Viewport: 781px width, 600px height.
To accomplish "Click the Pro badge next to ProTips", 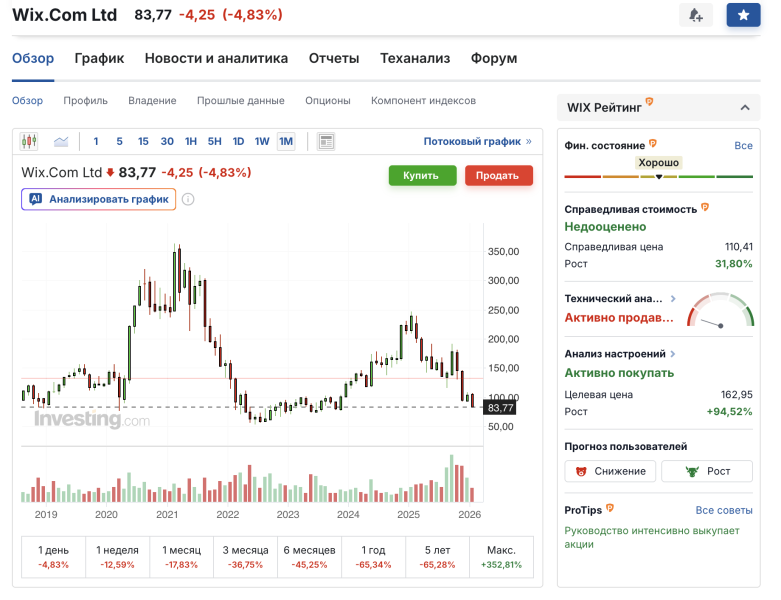I will pos(609,509).
